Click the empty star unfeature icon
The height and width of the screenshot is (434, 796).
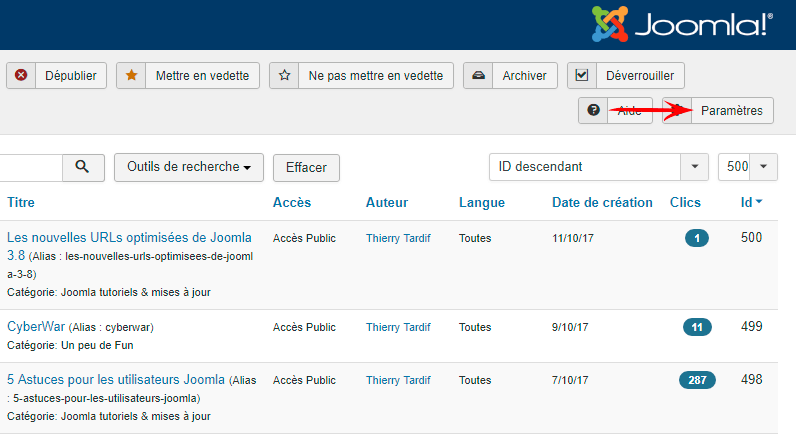coord(284,75)
